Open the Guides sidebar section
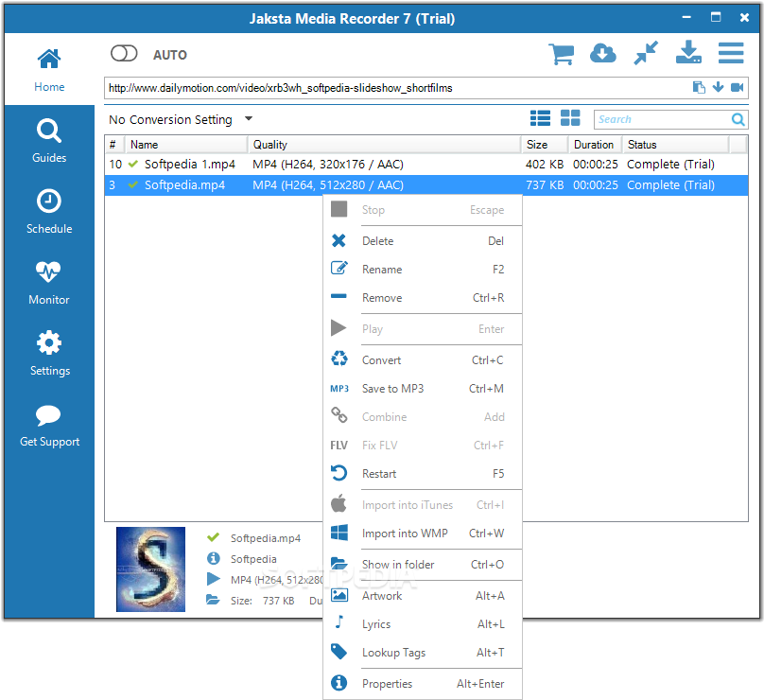 (49, 140)
